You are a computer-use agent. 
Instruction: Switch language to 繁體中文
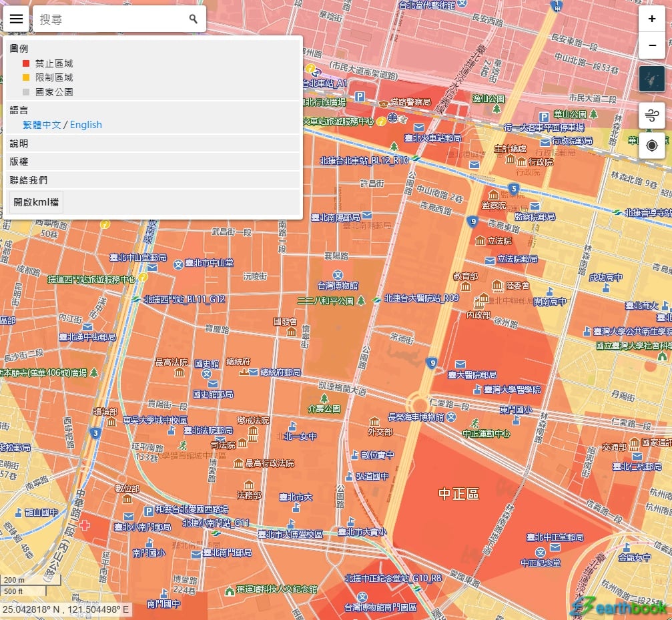42,125
